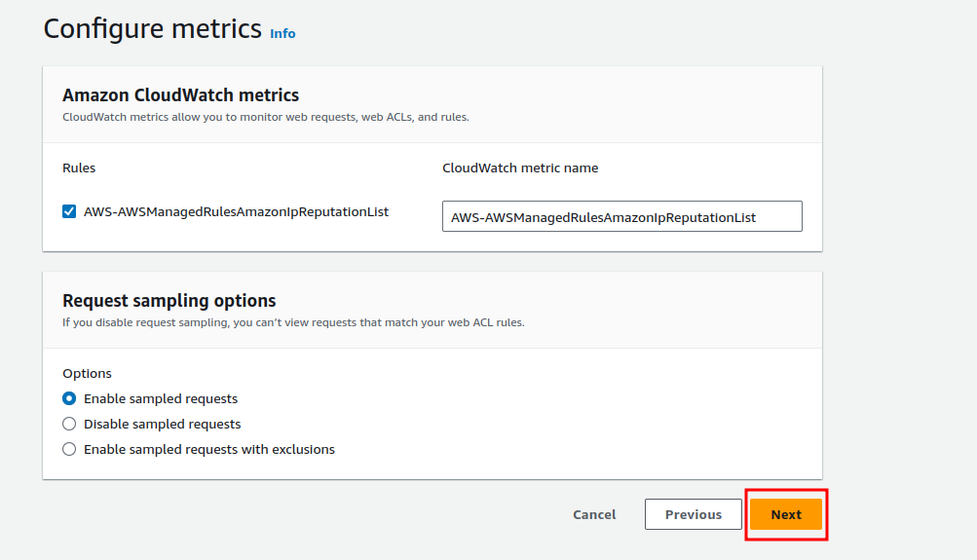Click the 'CloudWatch metrics allow you to monitor' description
Image resolution: width=977 pixels, height=560 pixels.
265,117
